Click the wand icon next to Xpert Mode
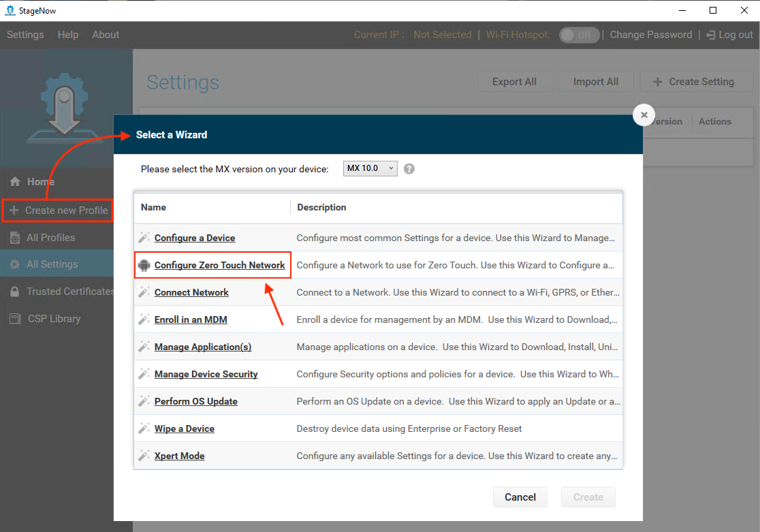Image resolution: width=760 pixels, height=532 pixels. [144, 456]
